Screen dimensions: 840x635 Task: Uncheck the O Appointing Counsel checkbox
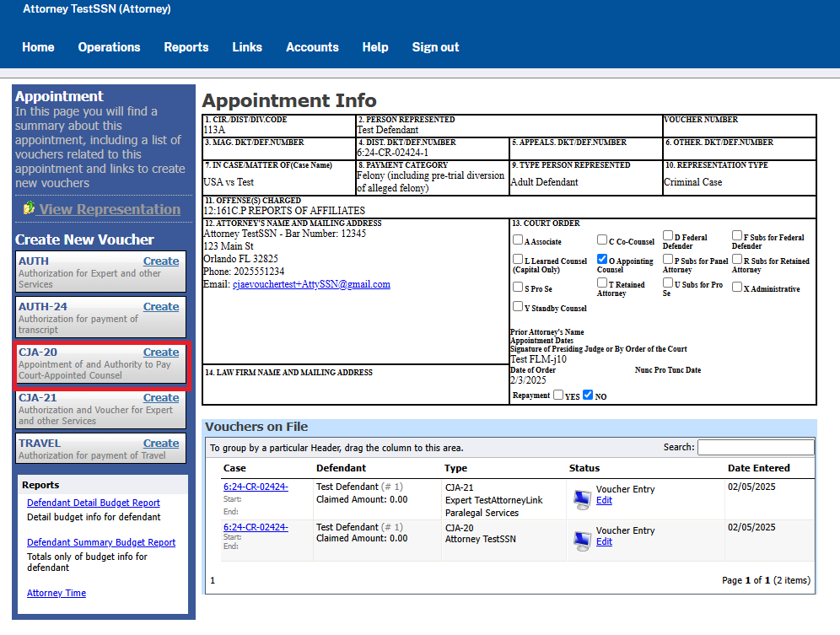click(x=602, y=260)
